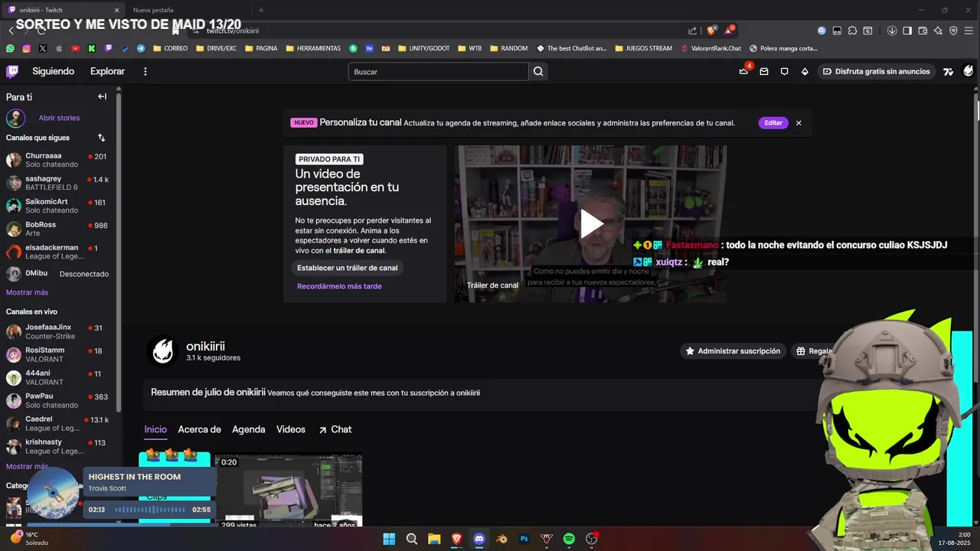Screen dimensions: 980x551
Task: Click the search magnifier button
Action: (x=538, y=71)
